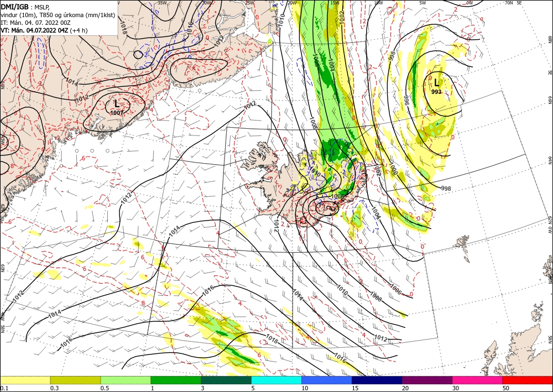Screen dimensions: 553x392
Task: Click the '996' isobar label
Action: coord(406,100)
